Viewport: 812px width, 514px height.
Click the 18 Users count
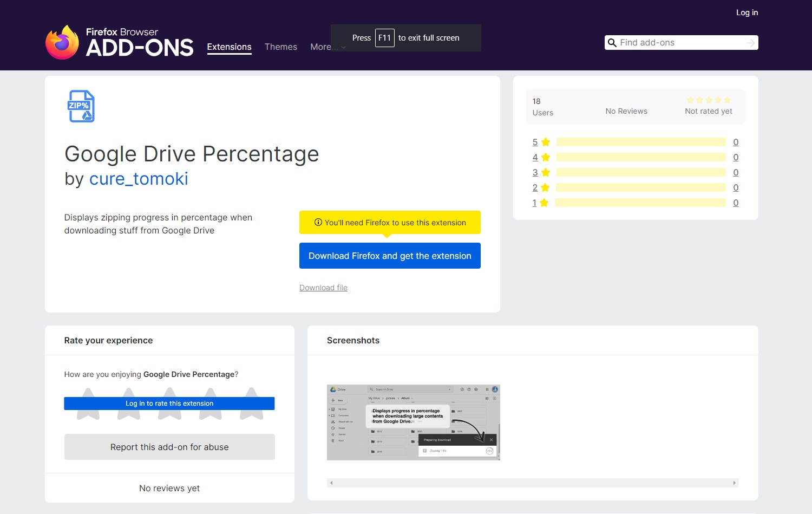click(542, 107)
